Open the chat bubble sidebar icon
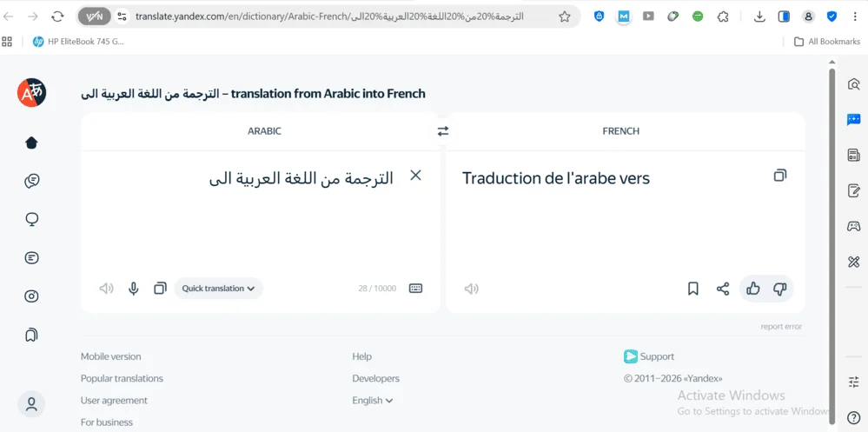The width and height of the screenshot is (868, 432). click(31, 181)
